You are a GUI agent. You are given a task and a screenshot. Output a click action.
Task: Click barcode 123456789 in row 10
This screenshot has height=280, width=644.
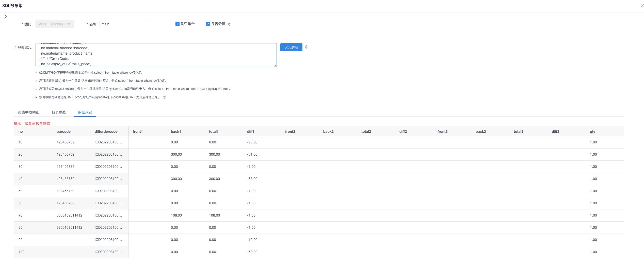tap(66, 142)
